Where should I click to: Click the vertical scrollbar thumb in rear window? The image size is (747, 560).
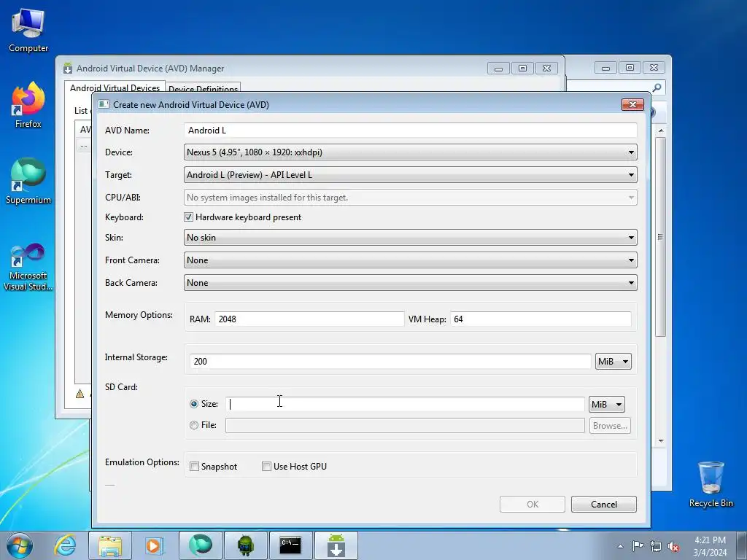(660, 237)
